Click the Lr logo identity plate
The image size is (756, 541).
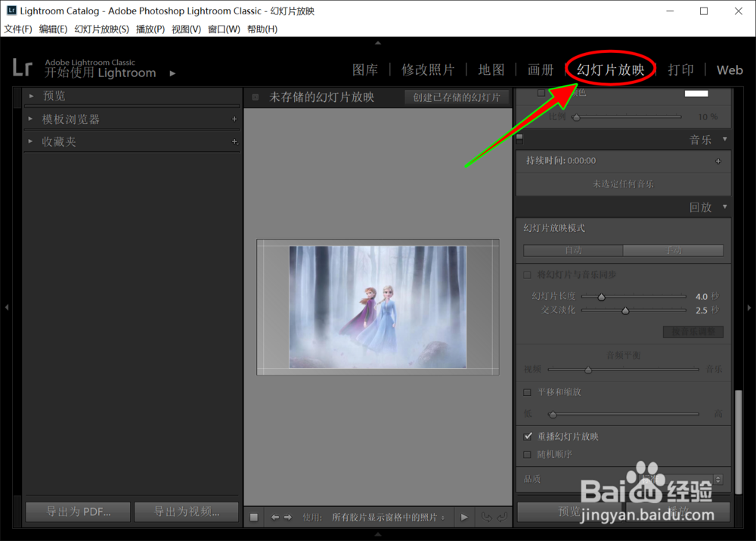22,67
